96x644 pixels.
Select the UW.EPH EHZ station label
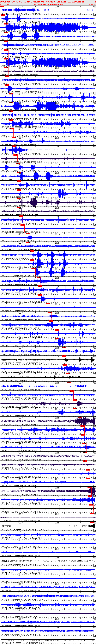tap(22, 101)
